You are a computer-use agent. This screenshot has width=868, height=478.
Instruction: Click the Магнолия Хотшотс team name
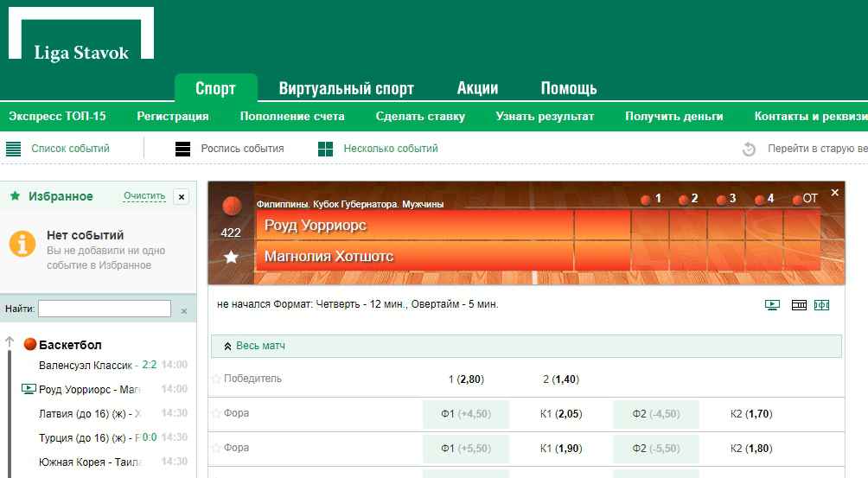pyautogui.click(x=329, y=256)
